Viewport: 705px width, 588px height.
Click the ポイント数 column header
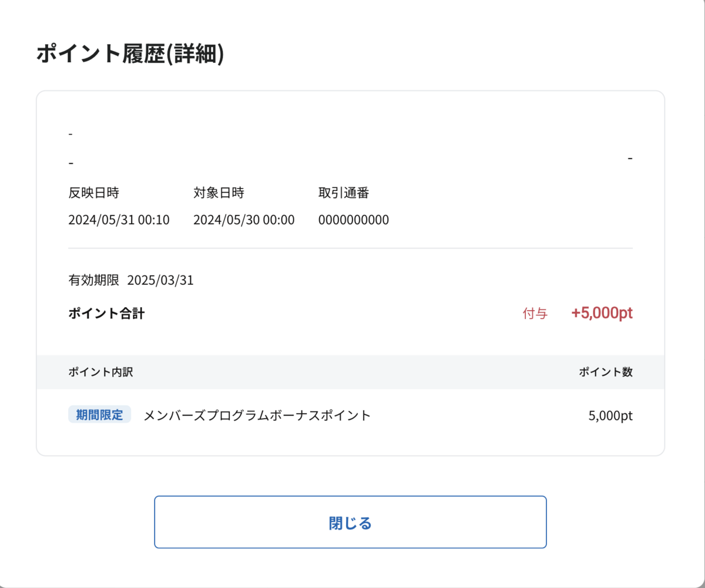tap(606, 372)
